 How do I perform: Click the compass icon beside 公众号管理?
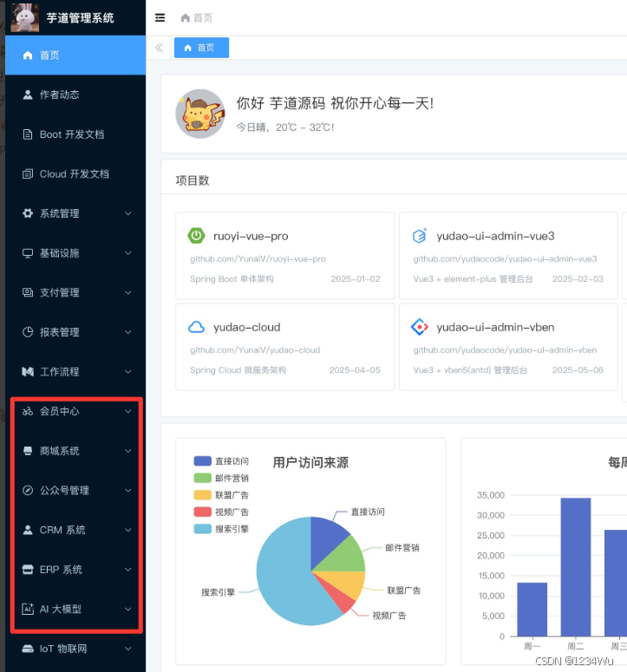(x=28, y=490)
